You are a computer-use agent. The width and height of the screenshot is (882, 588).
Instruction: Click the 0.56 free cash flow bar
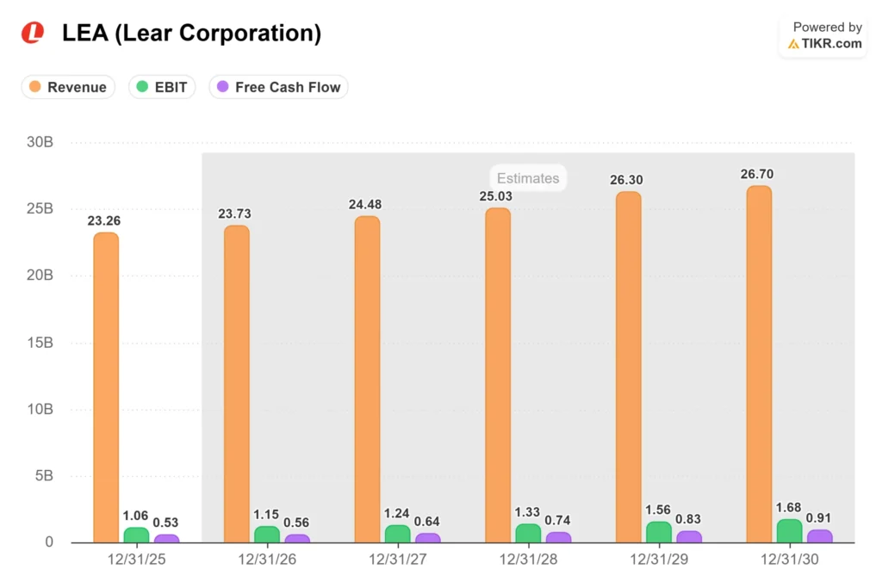pyautogui.click(x=297, y=539)
